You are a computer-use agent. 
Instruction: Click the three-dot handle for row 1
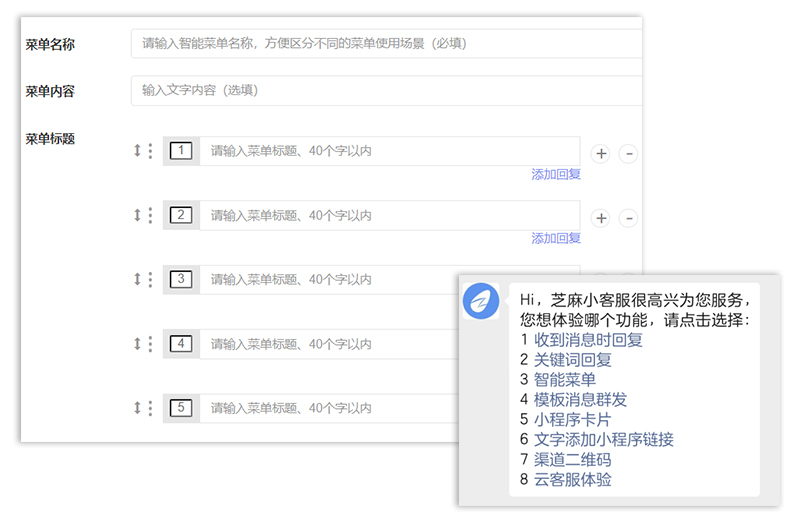click(x=150, y=151)
